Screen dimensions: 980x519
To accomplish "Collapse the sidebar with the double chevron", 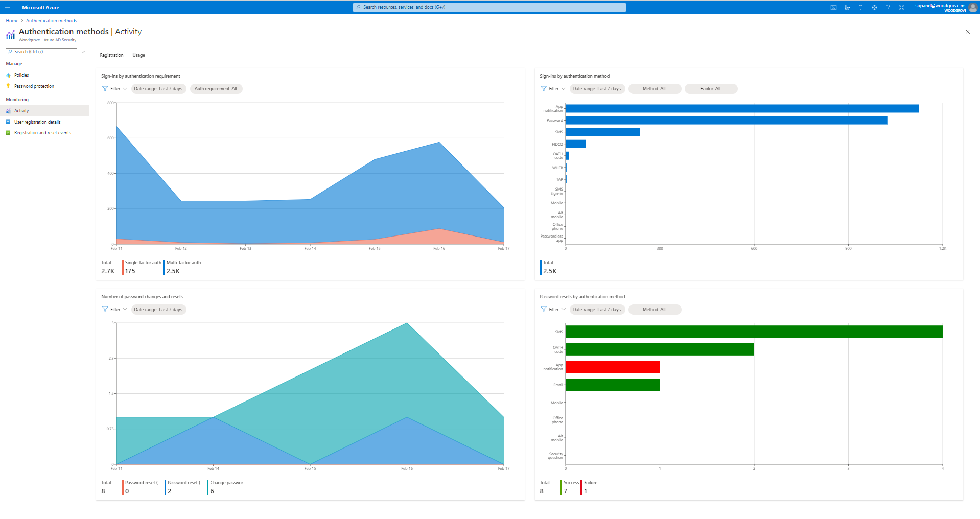I will [x=83, y=52].
